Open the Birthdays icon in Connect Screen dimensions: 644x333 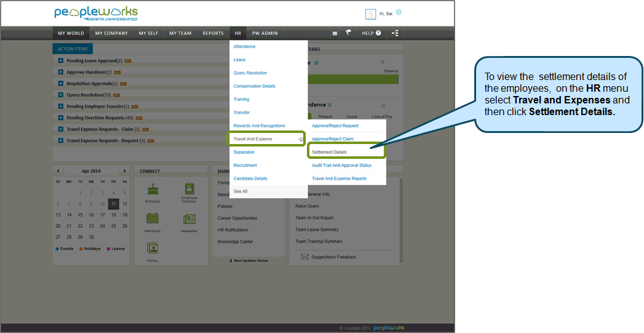(153, 190)
